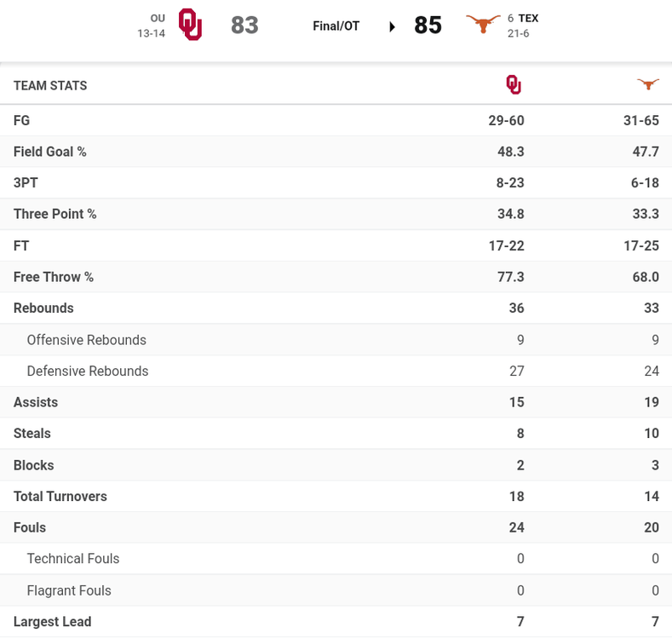Click the Field Goal % row label

point(50,152)
